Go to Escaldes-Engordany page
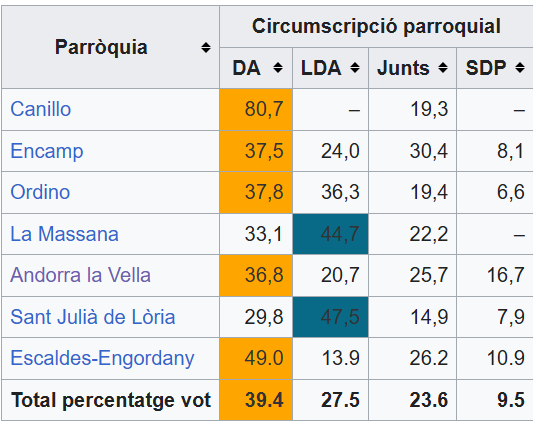The width and height of the screenshot is (533, 422). 102,358
